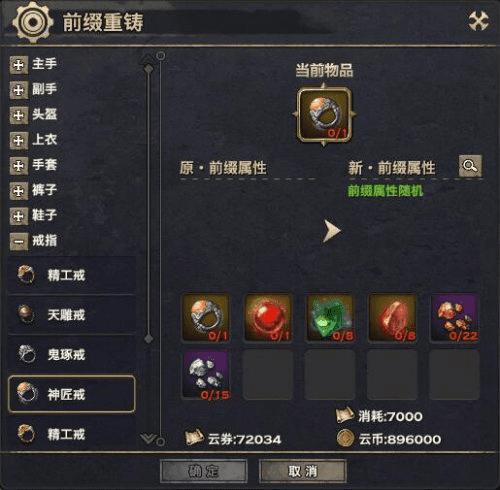Click the 确定 confirm button

(x=204, y=471)
